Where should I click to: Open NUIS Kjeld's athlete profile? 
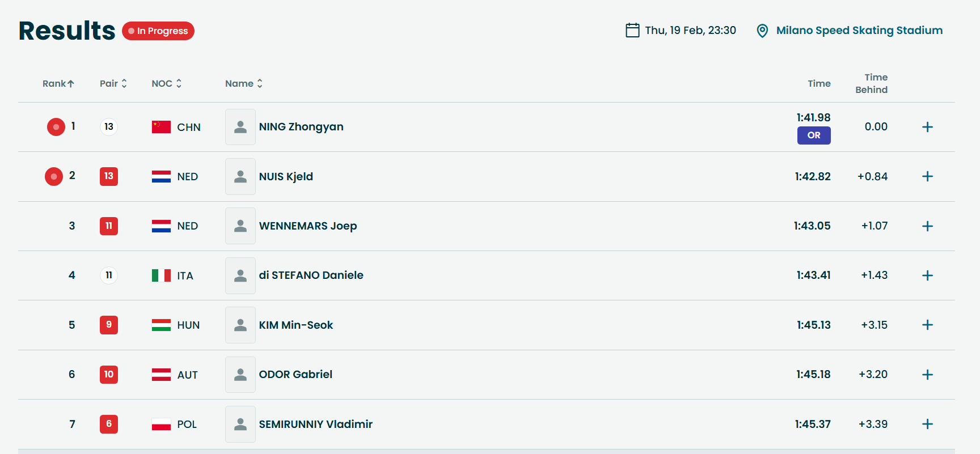(x=286, y=176)
